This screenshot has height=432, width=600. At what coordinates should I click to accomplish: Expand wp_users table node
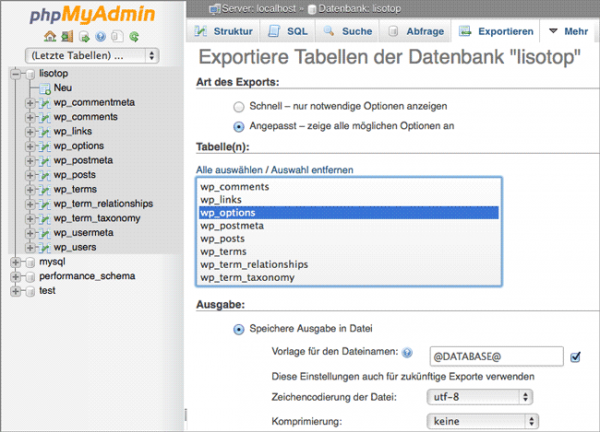point(30,248)
